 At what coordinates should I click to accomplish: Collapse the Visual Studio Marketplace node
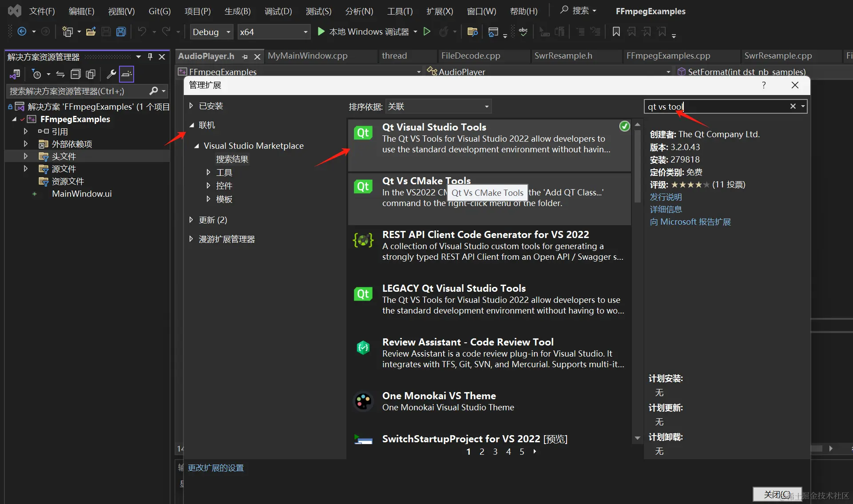coord(196,146)
